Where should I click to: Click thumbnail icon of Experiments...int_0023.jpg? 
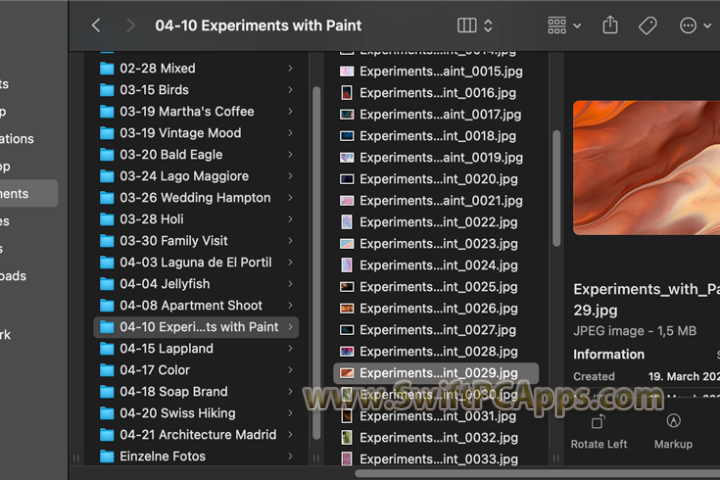click(x=347, y=244)
